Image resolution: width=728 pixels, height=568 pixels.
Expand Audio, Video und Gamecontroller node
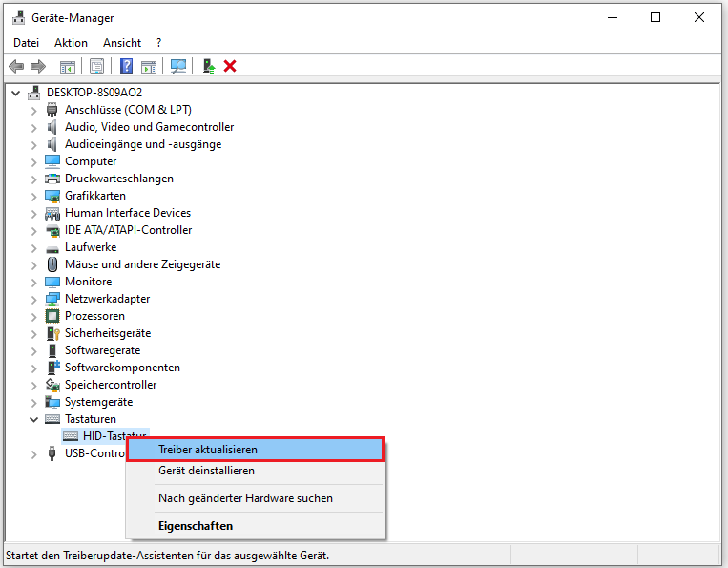33,128
